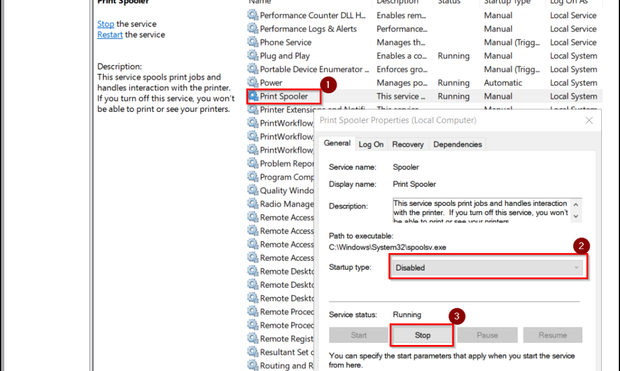This screenshot has width=620, height=371.
Task: Click the Restart the service link
Action: tap(110, 35)
